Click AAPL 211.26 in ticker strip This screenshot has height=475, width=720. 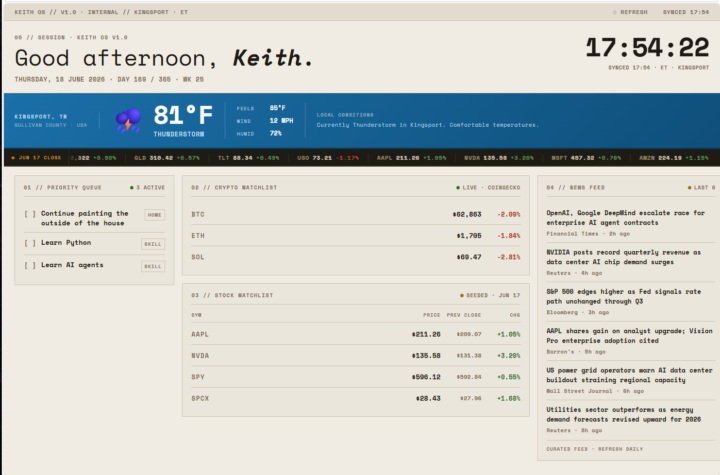(398, 158)
